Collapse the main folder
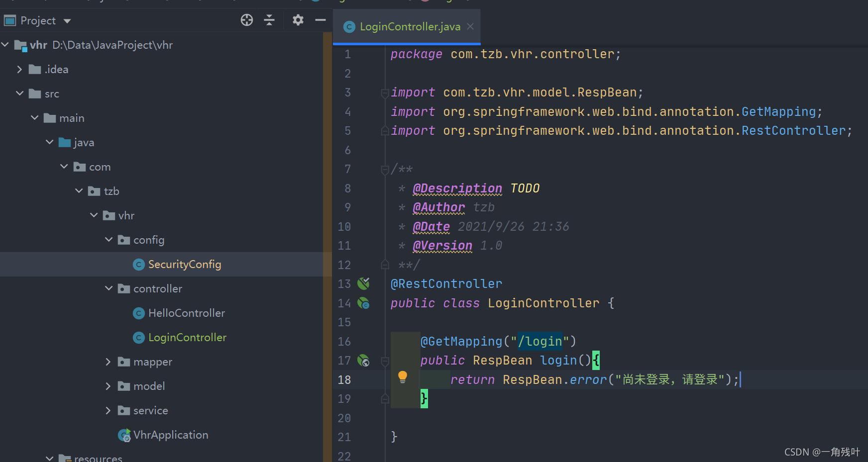Screen dimensions: 868x462 [x=34, y=118]
